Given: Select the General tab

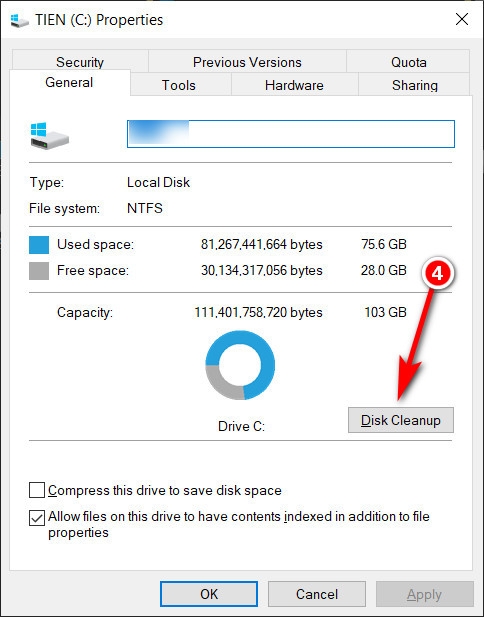Looking at the screenshot, I should pyautogui.click(x=69, y=83).
